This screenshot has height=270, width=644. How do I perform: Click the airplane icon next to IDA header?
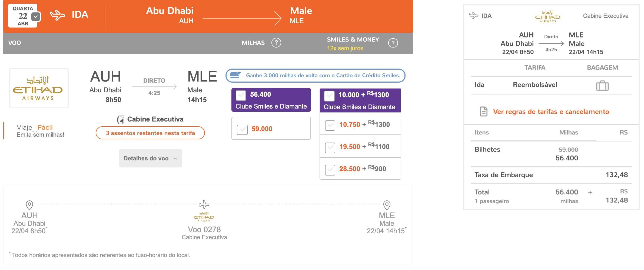(x=58, y=15)
